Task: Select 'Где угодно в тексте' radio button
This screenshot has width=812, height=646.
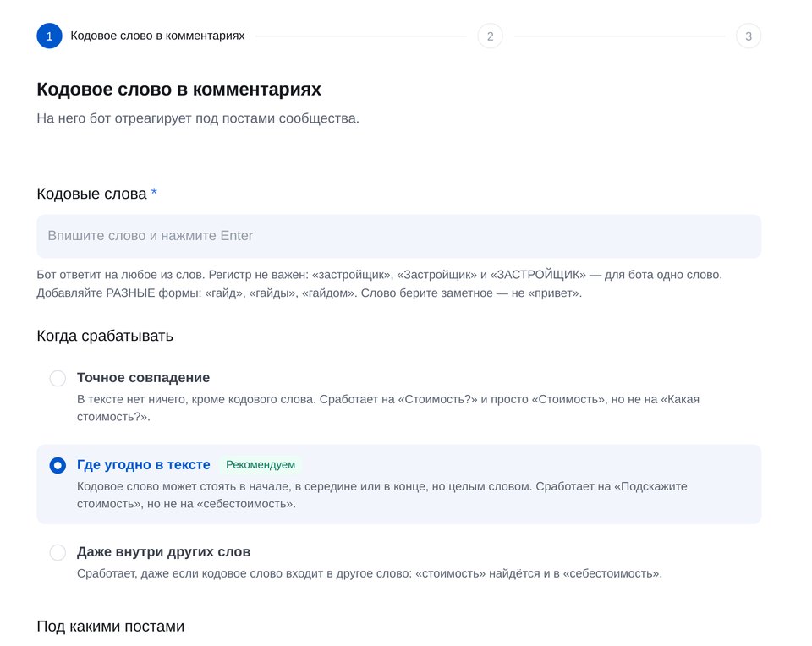Action: click(58, 465)
